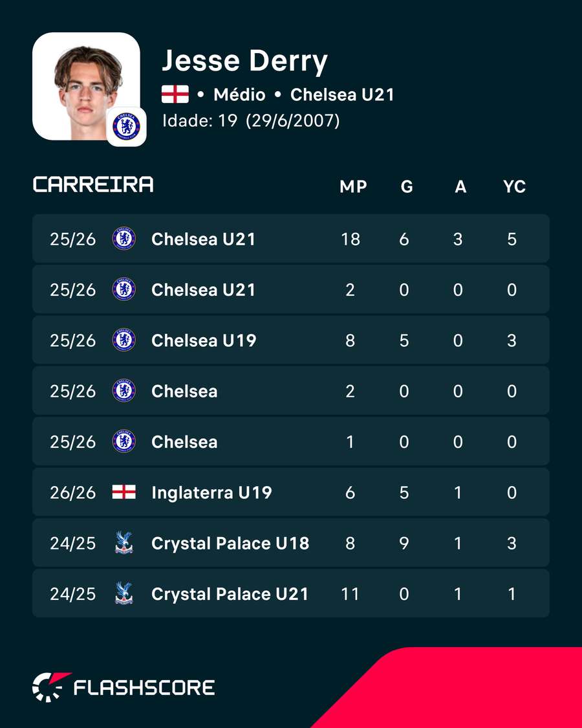The image size is (582, 728).
Task: Click the Chelsea badge on the photo
Action: (x=126, y=126)
